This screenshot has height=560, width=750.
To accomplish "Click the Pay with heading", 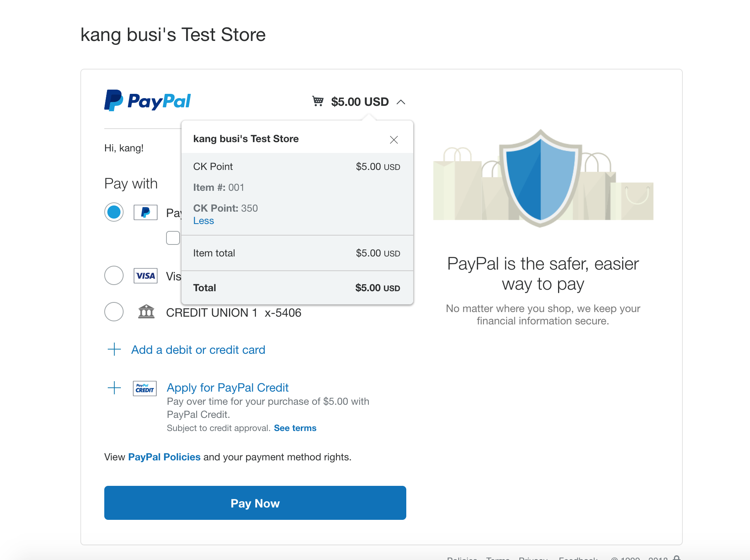I will [131, 184].
